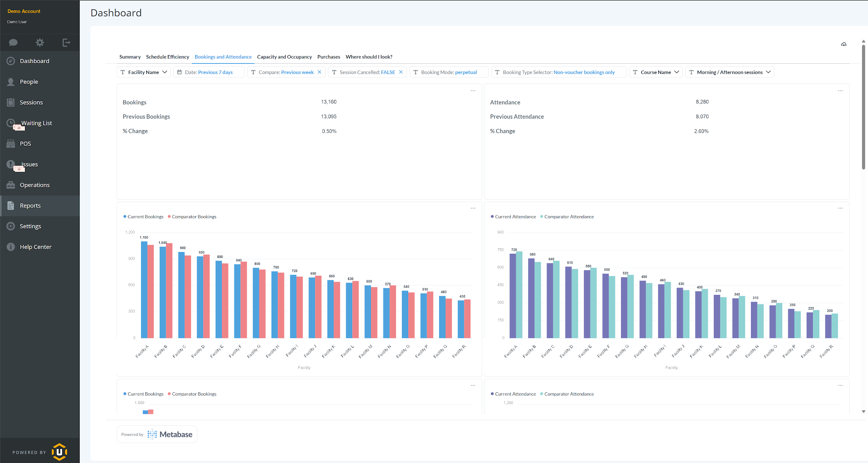Image resolution: width=868 pixels, height=463 pixels.
Task: Switch to the Schedule Efficiency tab
Action: (167, 57)
